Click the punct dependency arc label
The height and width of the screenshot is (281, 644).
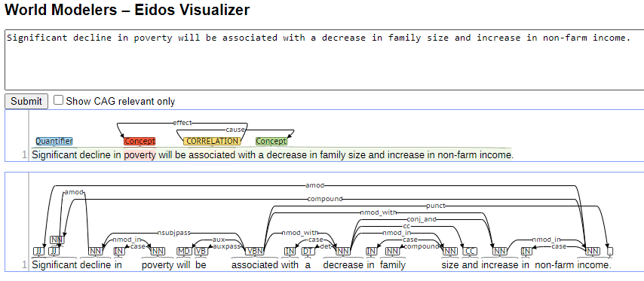pos(435,206)
